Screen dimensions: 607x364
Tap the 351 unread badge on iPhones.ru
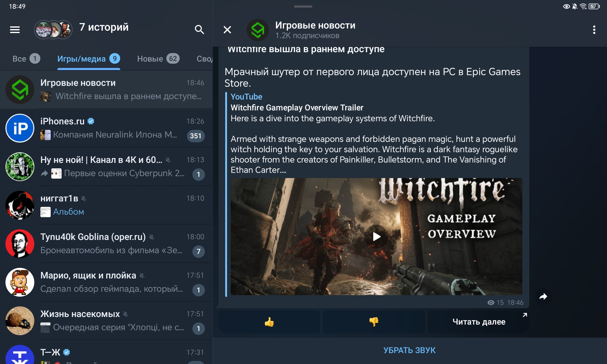click(x=196, y=136)
